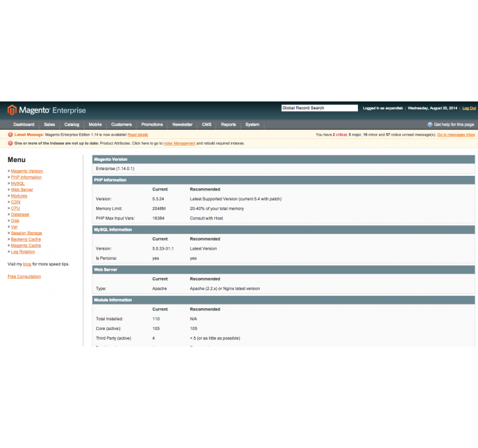Click the MySQL Information section header

284,230
